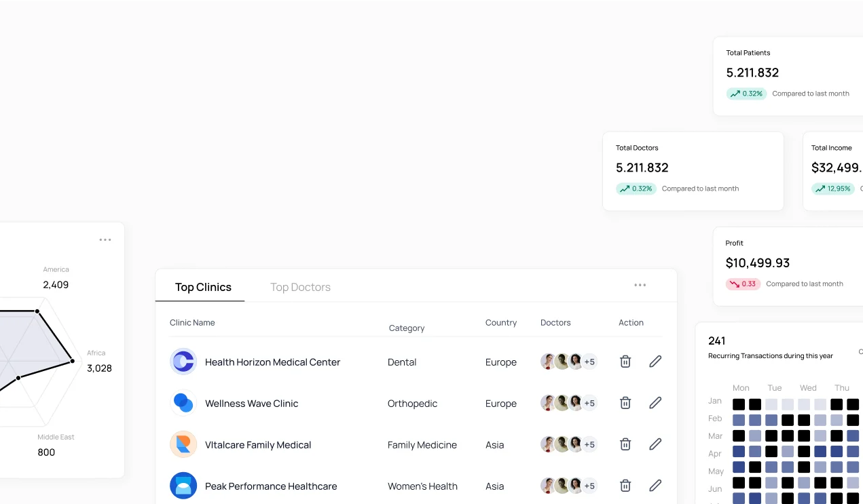The width and height of the screenshot is (863, 504).
Task: Open the Top Clinics options menu
Action: click(x=640, y=285)
